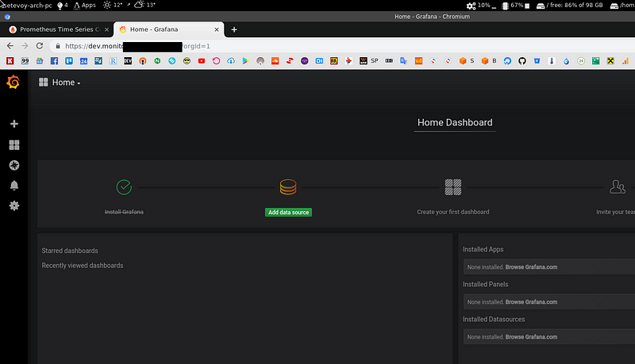Open the 99 bookmark icon
Screen dimensions: 635x364
tap(25, 60)
